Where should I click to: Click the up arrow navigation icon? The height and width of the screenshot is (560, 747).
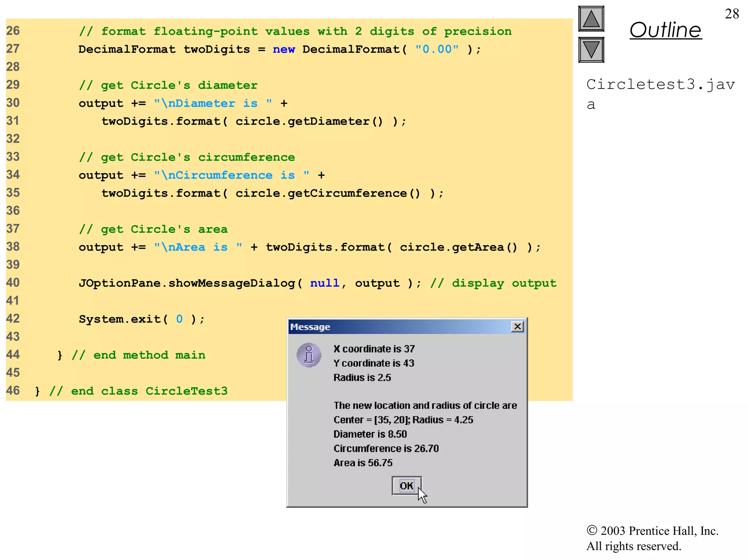tap(591, 19)
